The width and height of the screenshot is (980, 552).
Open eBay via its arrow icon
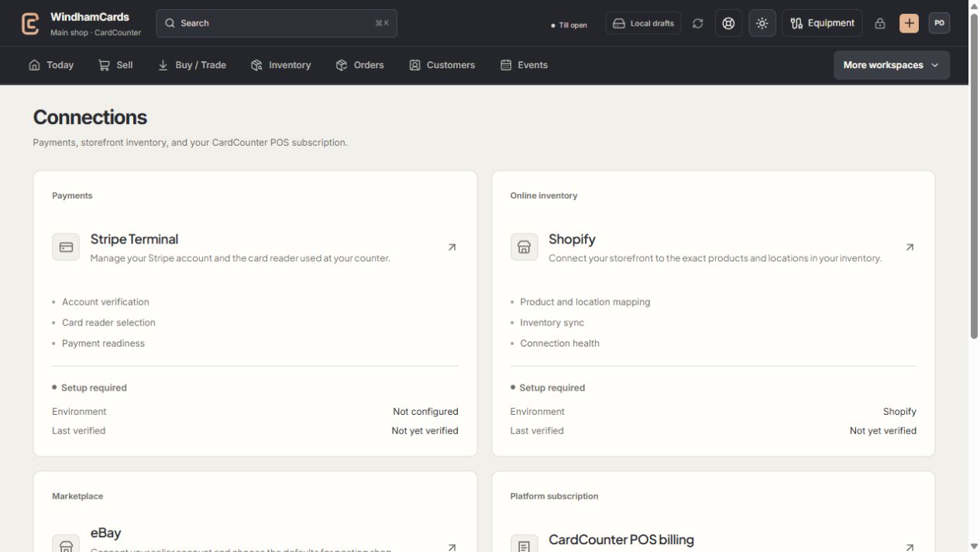coord(452,547)
